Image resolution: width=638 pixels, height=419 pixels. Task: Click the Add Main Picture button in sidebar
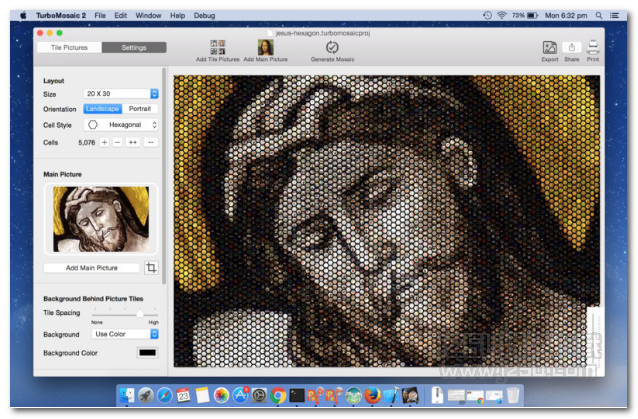coord(92,268)
